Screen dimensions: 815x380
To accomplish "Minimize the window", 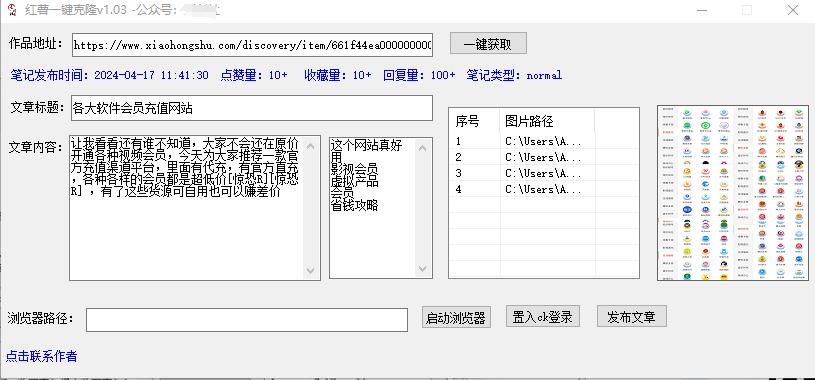I will [x=702, y=10].
